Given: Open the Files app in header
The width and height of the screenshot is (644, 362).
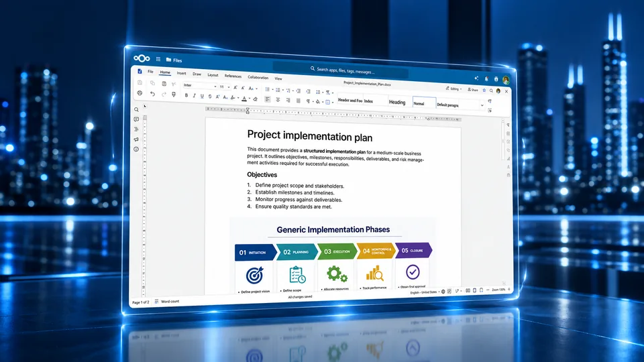Looking at the screenshot, I should [174, 60].
